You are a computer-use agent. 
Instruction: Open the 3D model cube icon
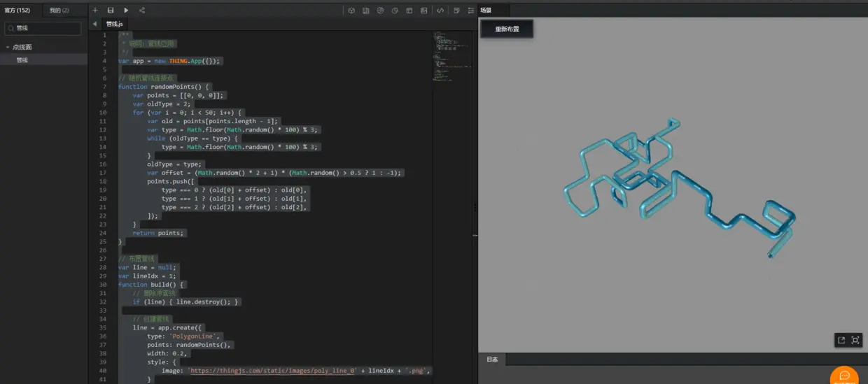point(351,10)
